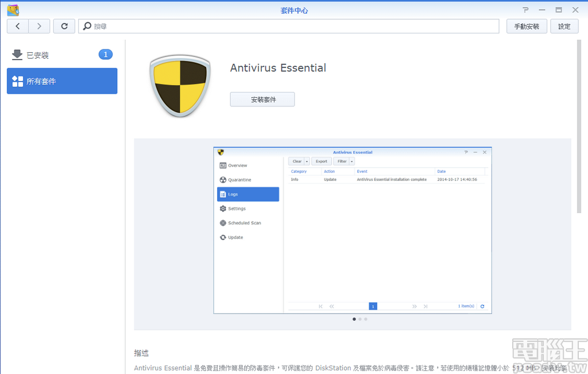
Task: Open the help question mark icon
Action: 524,10
